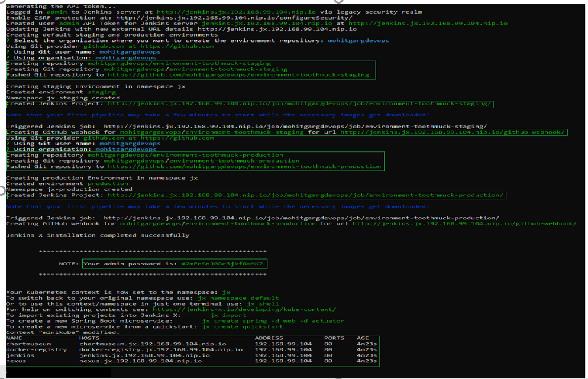The height and width of the screenshot is (379, 588).
Task: Click 'Namespace jx-production created' text
Action: pos(69,189)
